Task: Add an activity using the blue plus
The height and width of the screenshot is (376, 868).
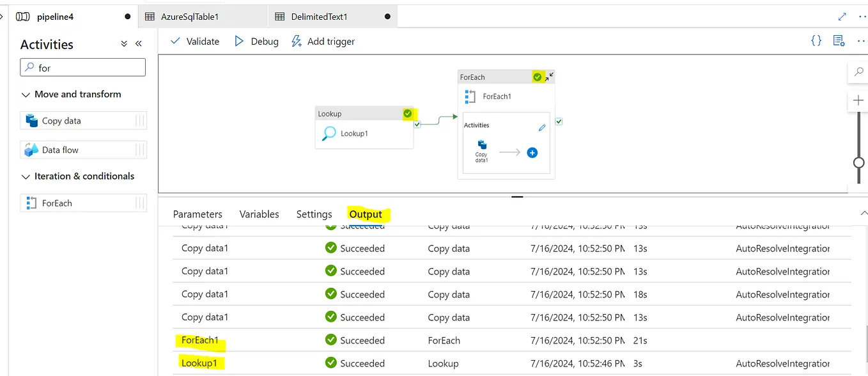Action: click(532, 153)
